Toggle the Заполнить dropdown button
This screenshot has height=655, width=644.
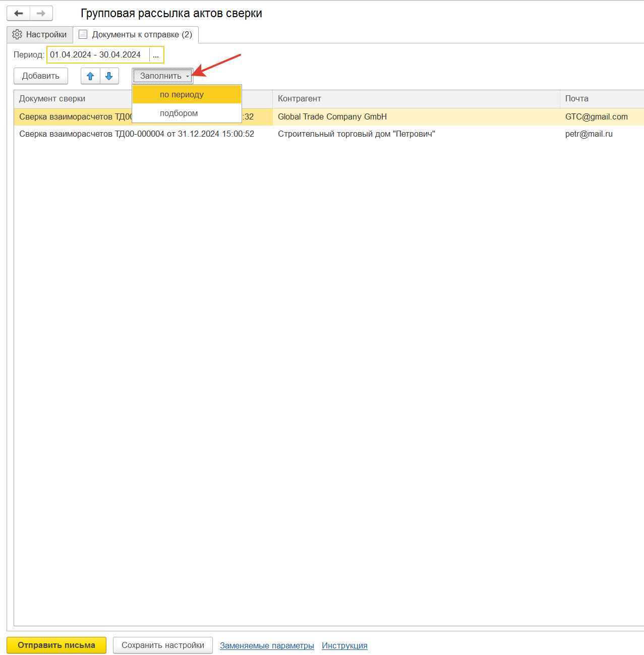(x=163, y=76)
